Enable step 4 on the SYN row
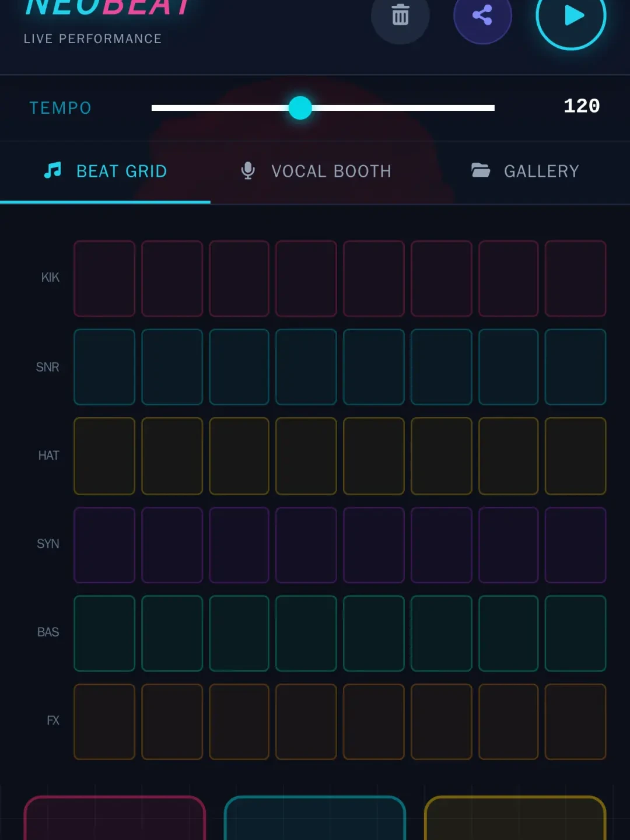 pyautogui.click(x=306, y=545)
